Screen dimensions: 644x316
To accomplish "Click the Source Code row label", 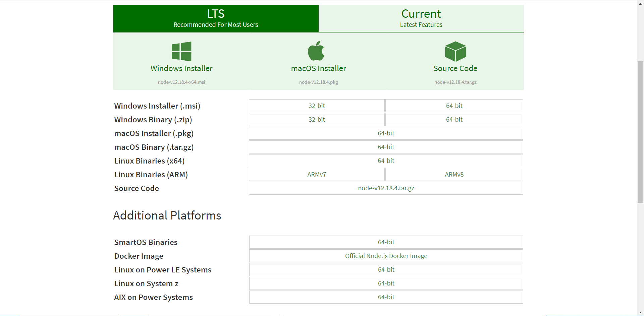I will (x=137, y=188).
